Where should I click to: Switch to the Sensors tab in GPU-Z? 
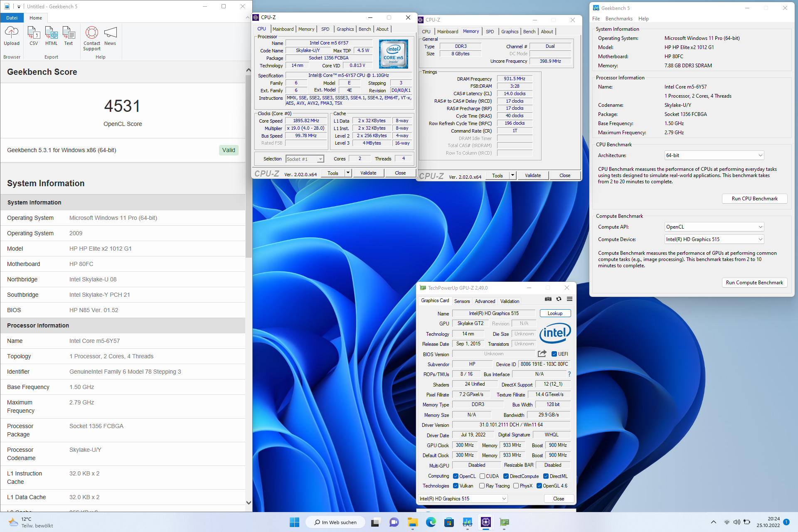[462, 301]
